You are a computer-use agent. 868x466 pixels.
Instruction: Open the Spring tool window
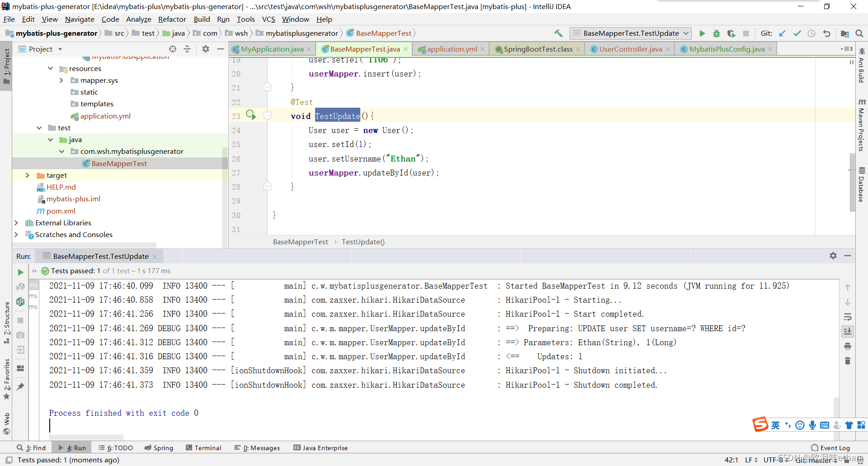[159, 448]
